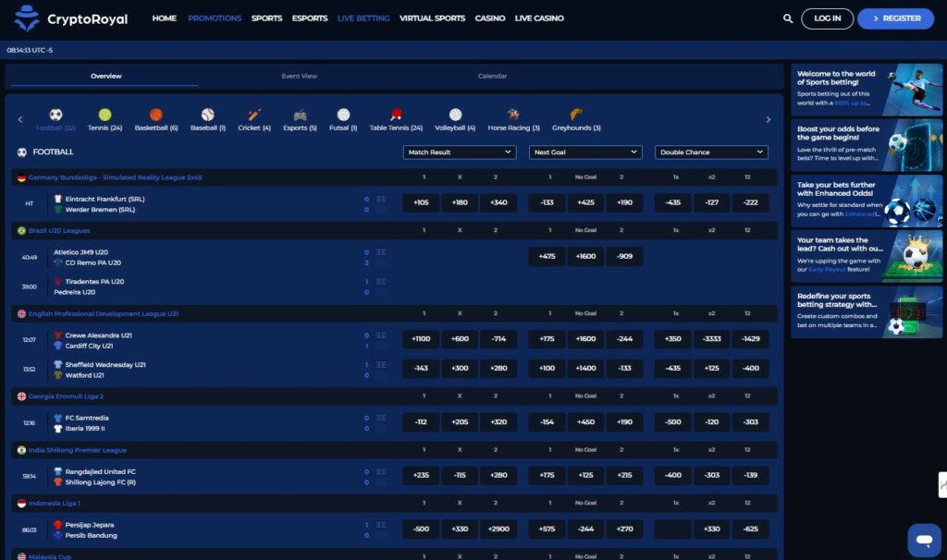Select the Football sport icon

55,115
